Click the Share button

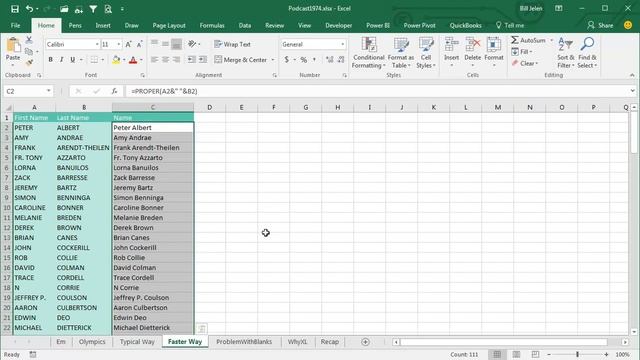click(x=600, y=25)
